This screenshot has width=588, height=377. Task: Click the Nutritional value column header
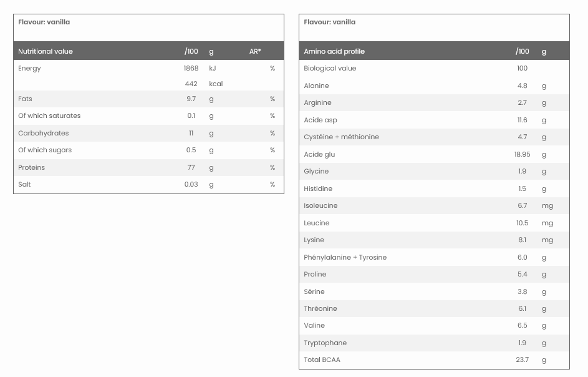[46, 51]
